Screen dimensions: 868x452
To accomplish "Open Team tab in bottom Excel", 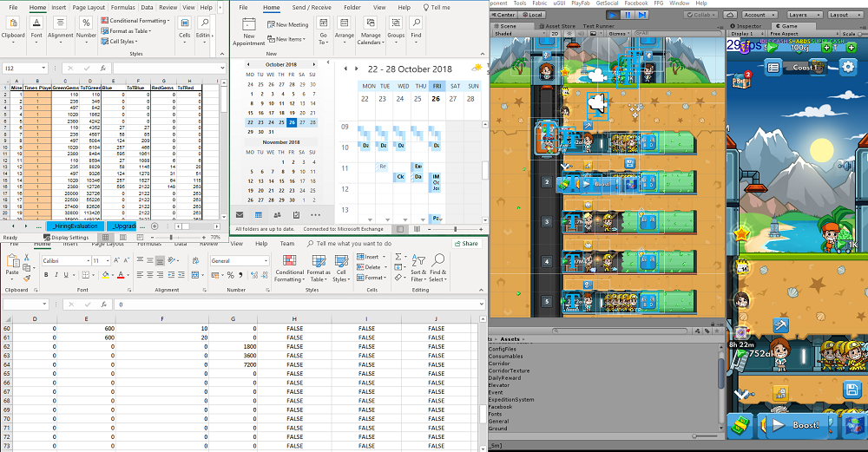I will (286, 244).
